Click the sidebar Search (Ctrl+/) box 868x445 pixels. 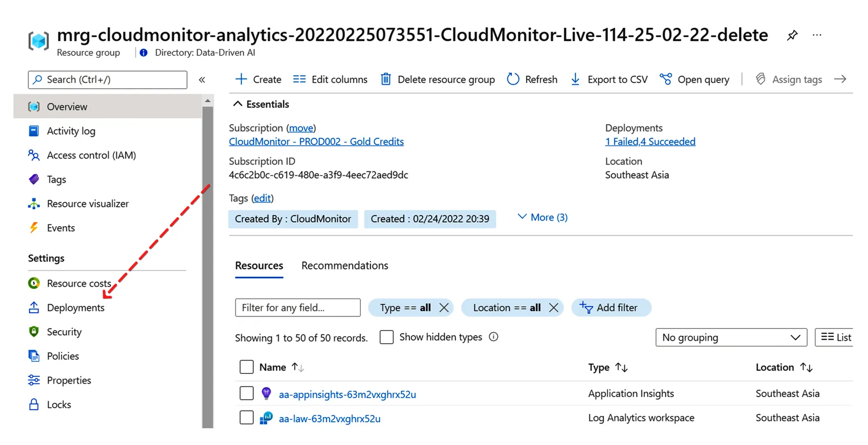click(x=108, y=80)
